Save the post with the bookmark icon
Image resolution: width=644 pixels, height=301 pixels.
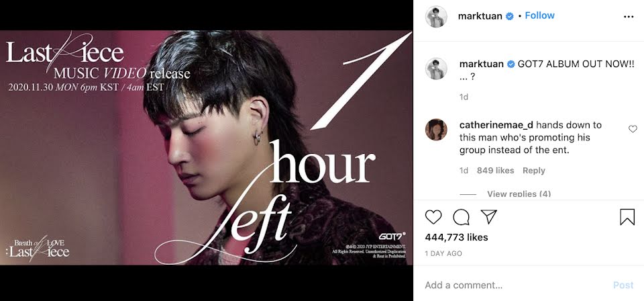627,217
